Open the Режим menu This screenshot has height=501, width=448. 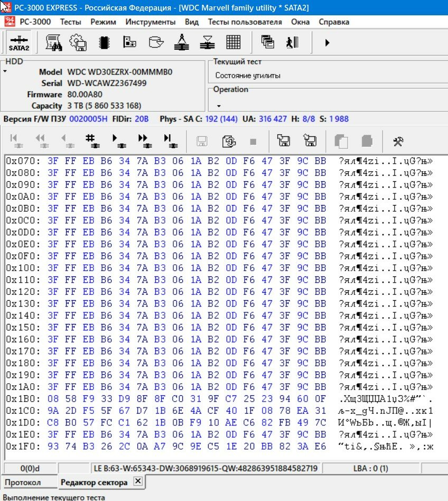(103, 22)
